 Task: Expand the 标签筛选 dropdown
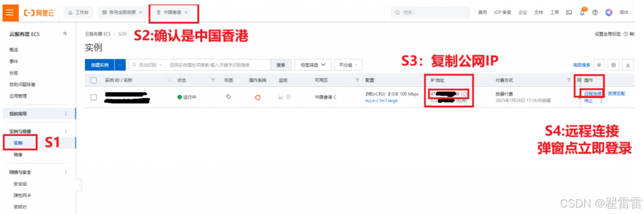click(x=313, y=64)
